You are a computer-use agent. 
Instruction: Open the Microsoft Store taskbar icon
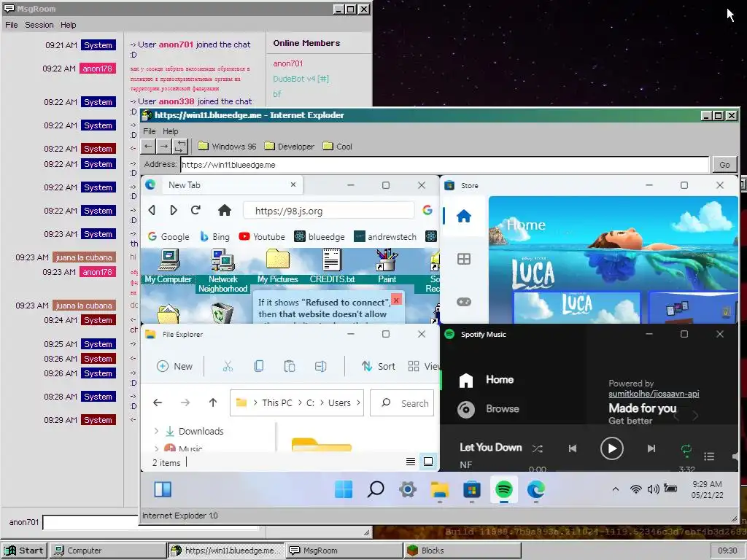point(472,489)
